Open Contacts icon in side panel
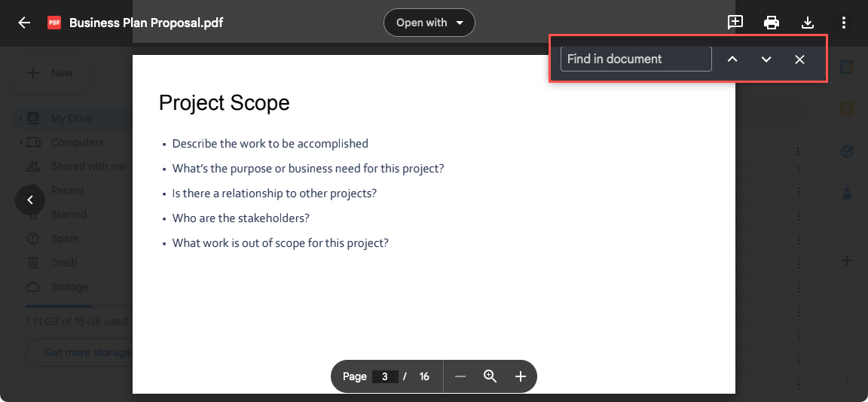This screenshot has height=402, width=868. click(x=847, y=193)
